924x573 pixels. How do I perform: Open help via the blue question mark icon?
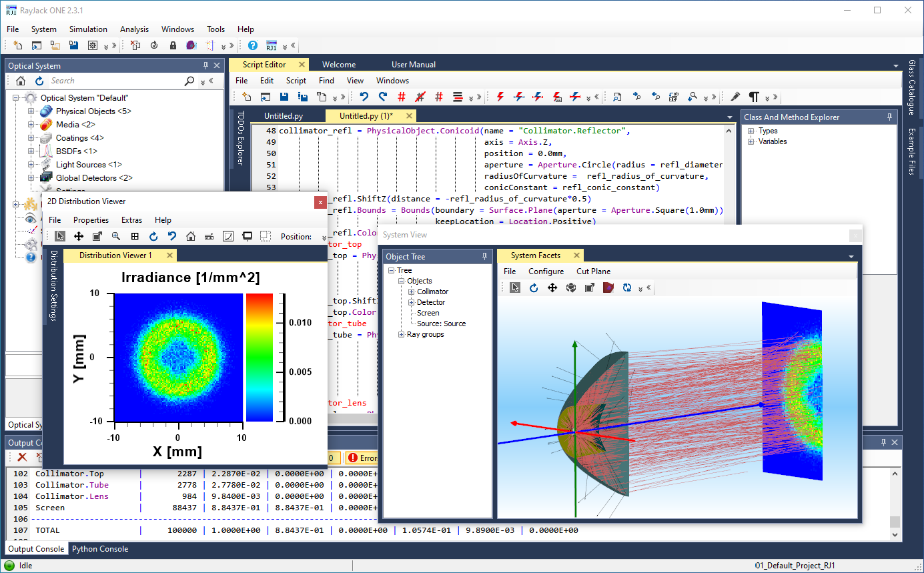tap(253, 45)
